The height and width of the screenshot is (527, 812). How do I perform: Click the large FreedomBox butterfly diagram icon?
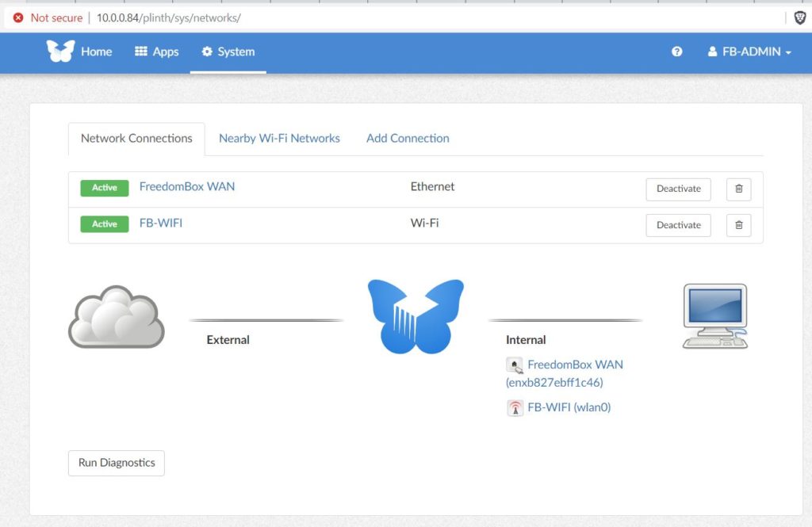pyautogui.click(x=416, y=317)
